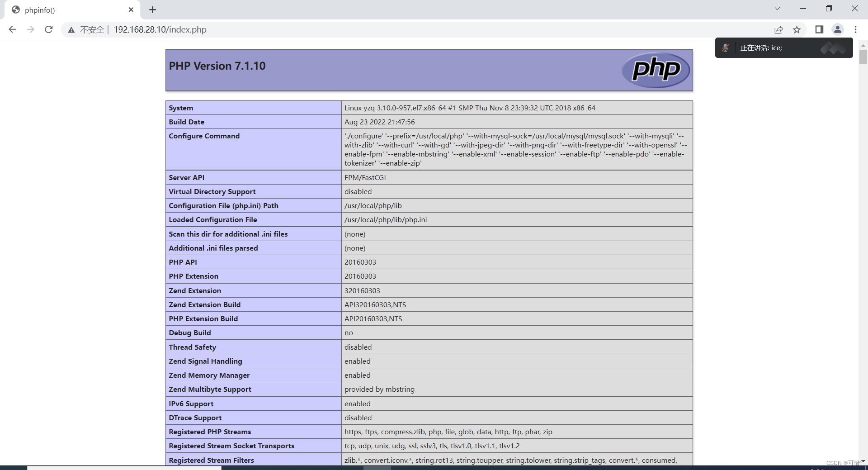Click '/usr/local/php/lib/php.ini' value

(x=385, y=220)
